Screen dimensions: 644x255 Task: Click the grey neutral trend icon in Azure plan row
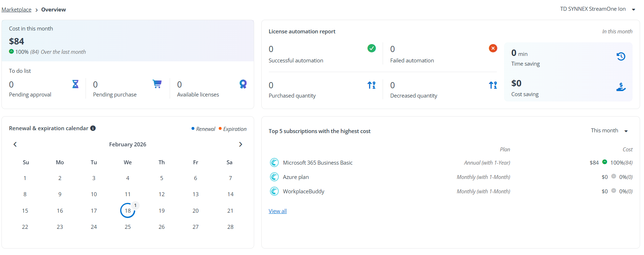pos(614,176)
